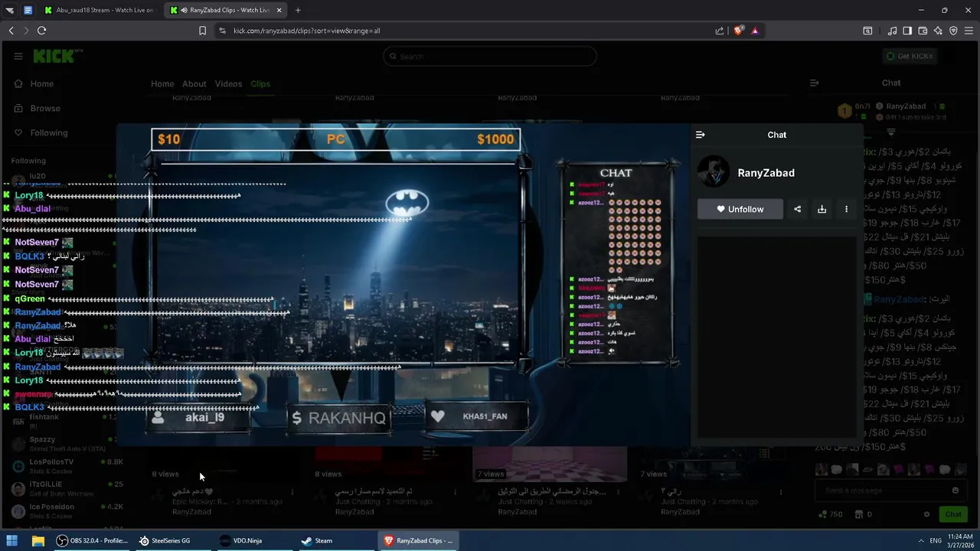Click the Get KICKs button

coord(910,56)
